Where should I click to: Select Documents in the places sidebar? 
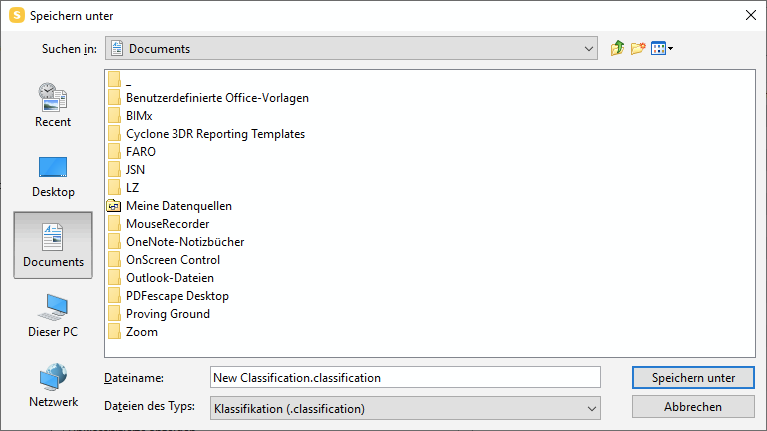pos(53,245)
